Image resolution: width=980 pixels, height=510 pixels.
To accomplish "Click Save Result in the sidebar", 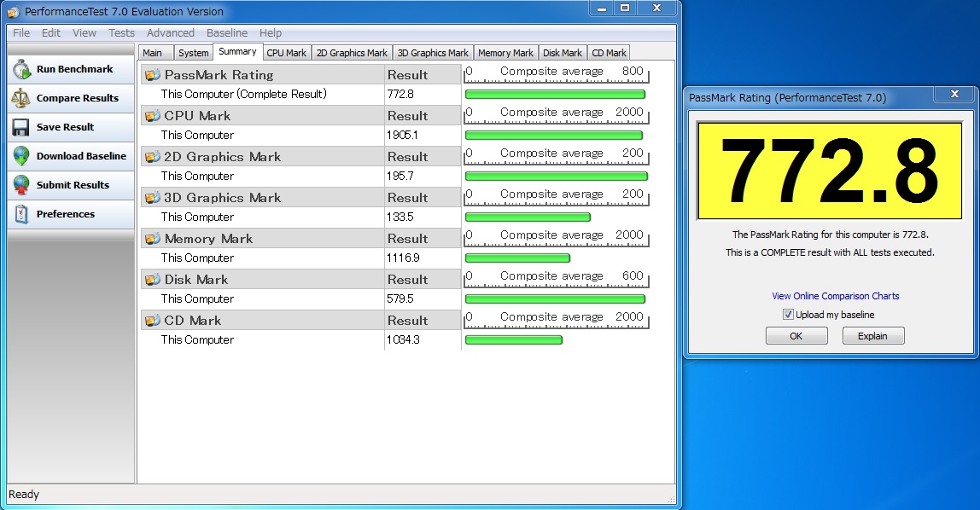I will click(x=71, y=127).
